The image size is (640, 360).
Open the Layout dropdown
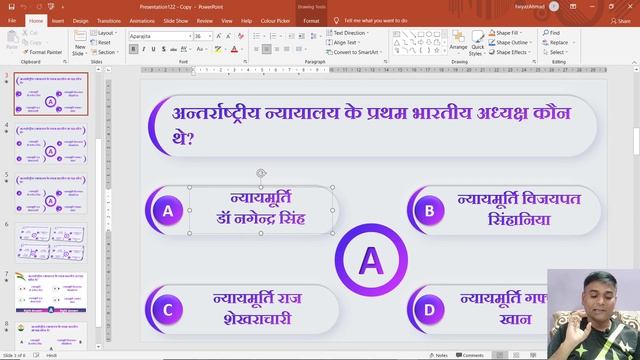(104, 33)
